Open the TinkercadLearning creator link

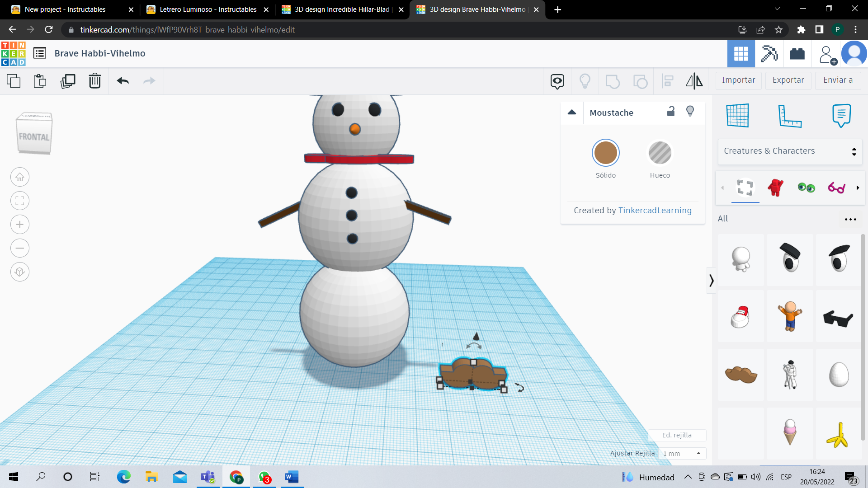click(655, 211)
